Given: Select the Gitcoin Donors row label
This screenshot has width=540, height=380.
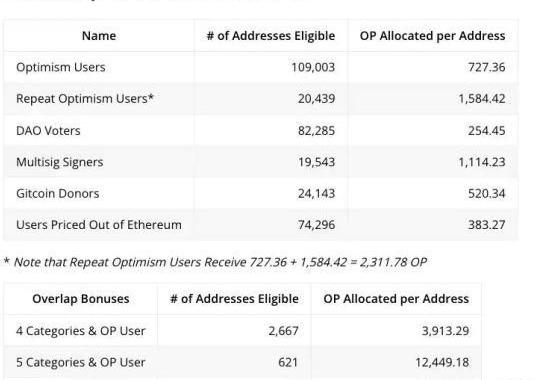Looking at the screenshot, I should 58,194.
